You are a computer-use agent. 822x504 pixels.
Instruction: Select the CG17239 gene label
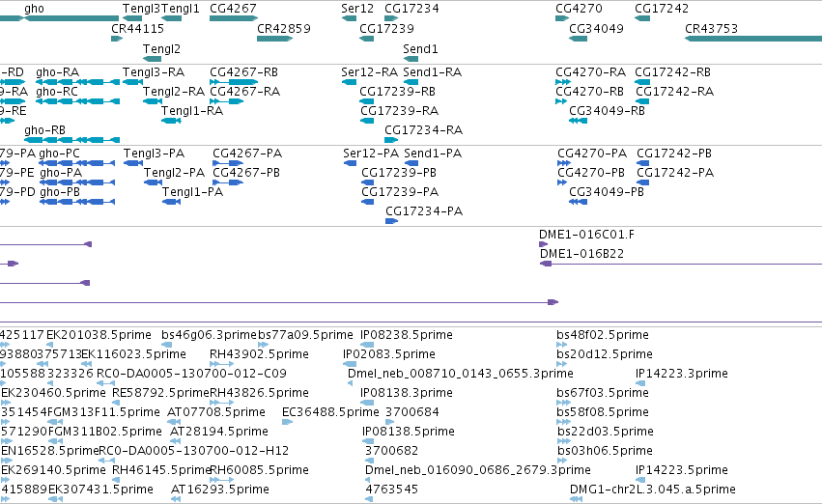[387, 29]
